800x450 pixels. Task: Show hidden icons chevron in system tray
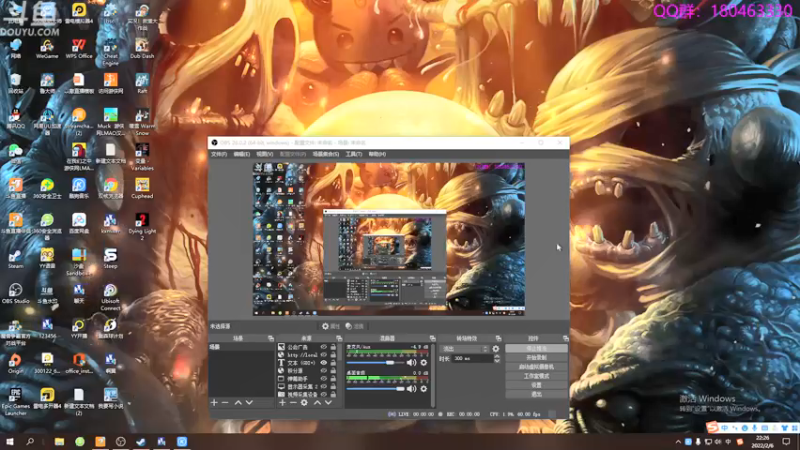coord(678,442)
